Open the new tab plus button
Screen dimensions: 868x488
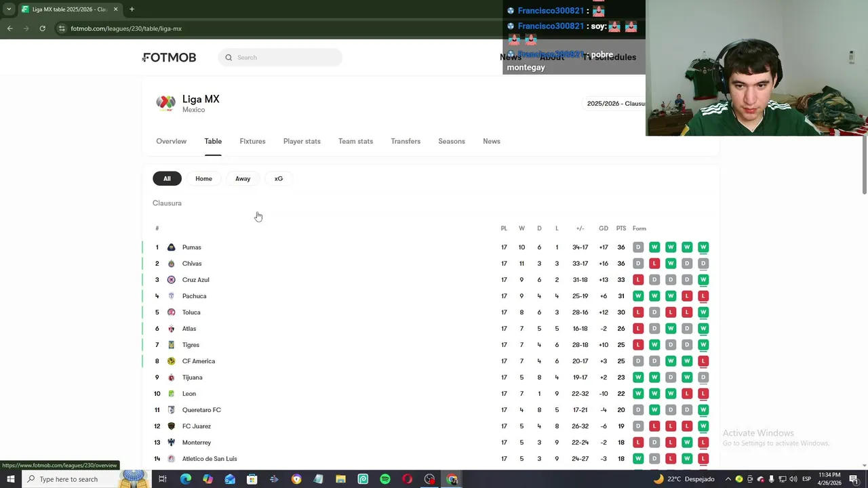coord(132,9)
